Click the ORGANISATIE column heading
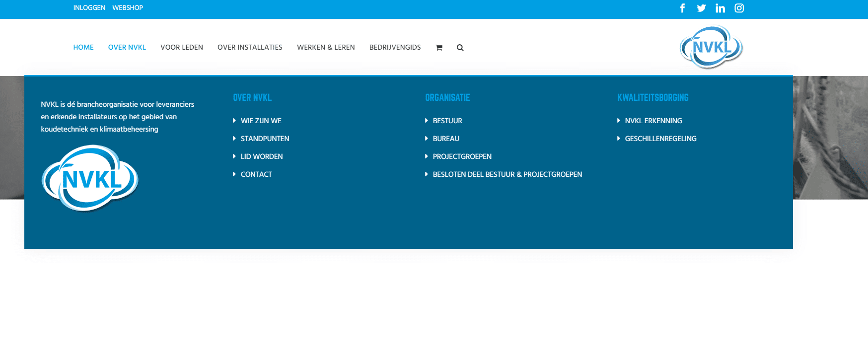Screen dimensions: 868x362 (447, 98)
